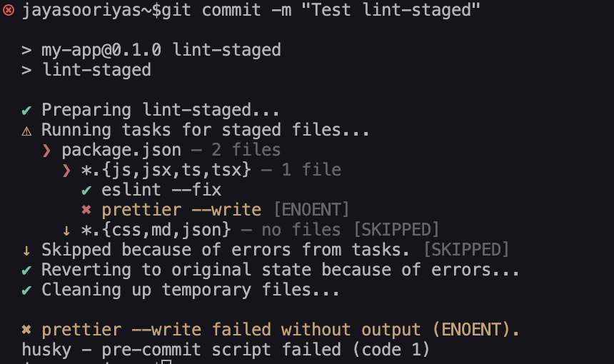Click the green checkmark beside Reverting to original state
The height and width of the screenshot is (364, 614).
26,271
